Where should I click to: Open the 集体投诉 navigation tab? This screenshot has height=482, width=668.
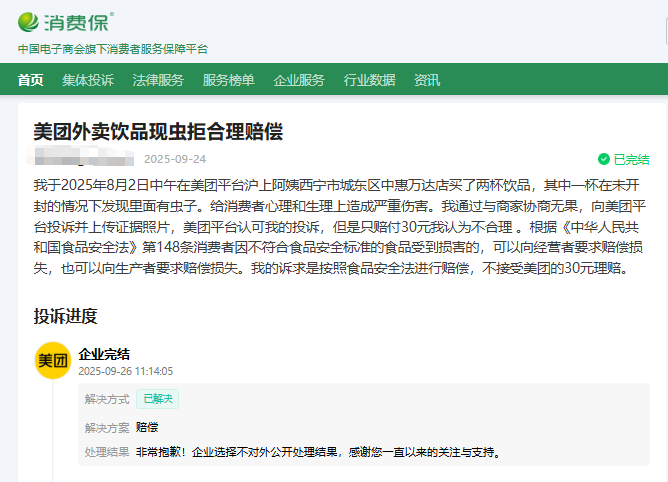tap(88, 80)
